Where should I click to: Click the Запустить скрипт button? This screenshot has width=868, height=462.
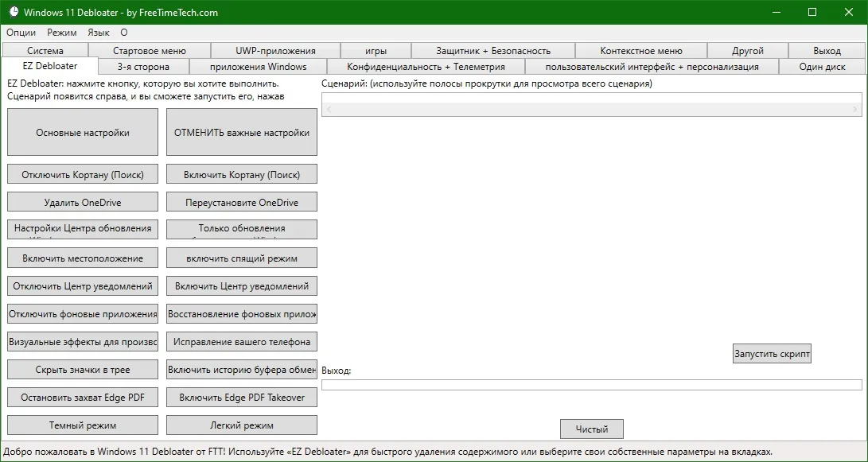[772, 353]
